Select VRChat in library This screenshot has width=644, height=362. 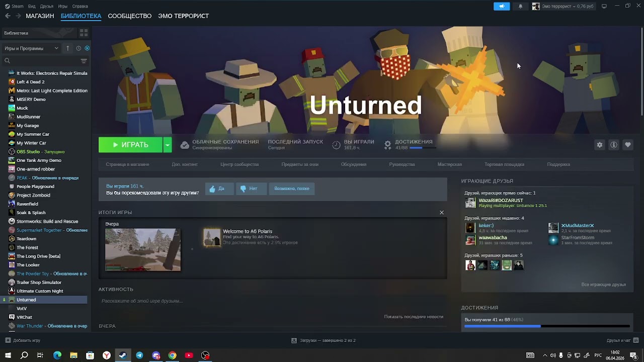tap(24, 317)
